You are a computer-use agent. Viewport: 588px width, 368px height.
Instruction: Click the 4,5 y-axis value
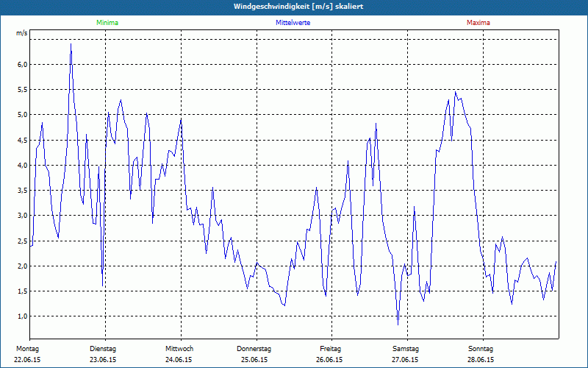point(23,141)
